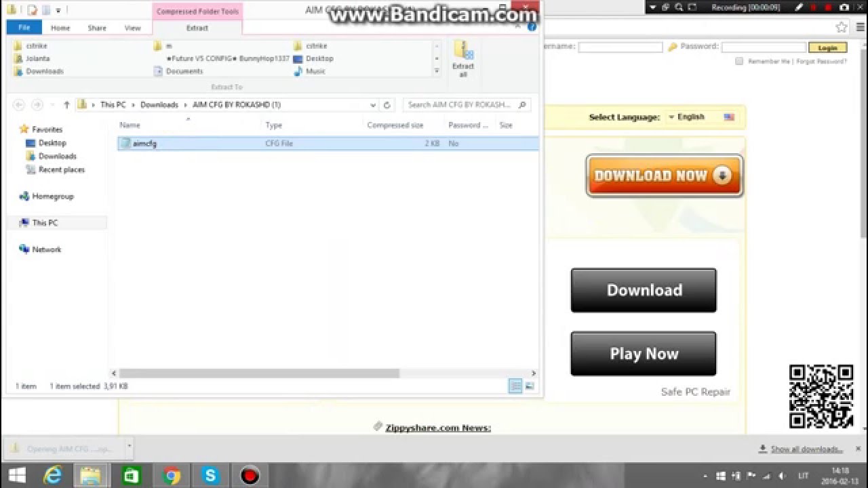Image resolution: width=868 pixels, height=488 pixels.
Task: Switch to Details view layout icon
Action: (x=515, y=386)
